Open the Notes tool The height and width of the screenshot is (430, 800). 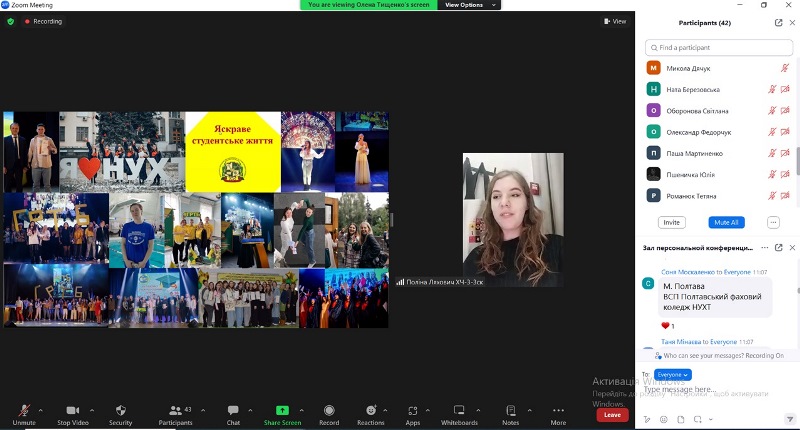[x=511, y=410]
